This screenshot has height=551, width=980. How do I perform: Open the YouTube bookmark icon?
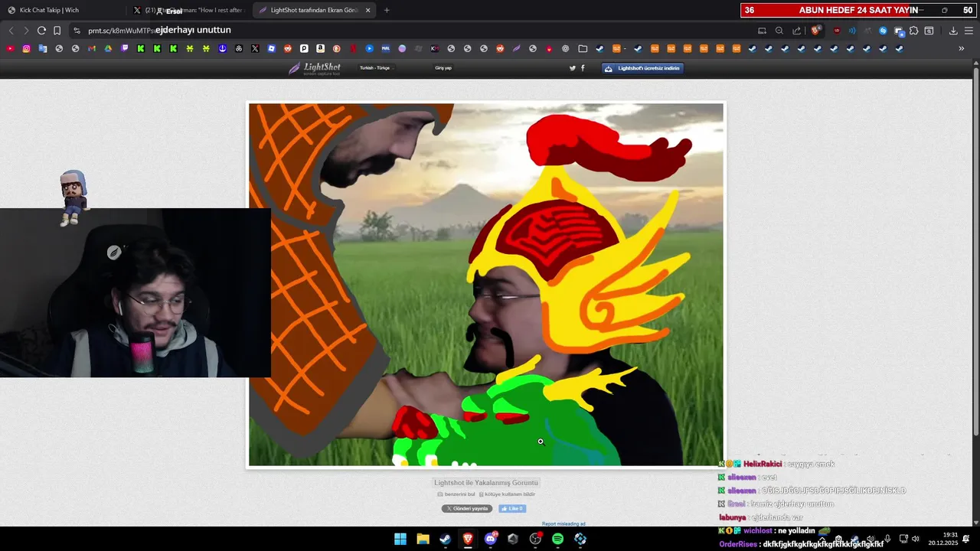tap(10, 48)
